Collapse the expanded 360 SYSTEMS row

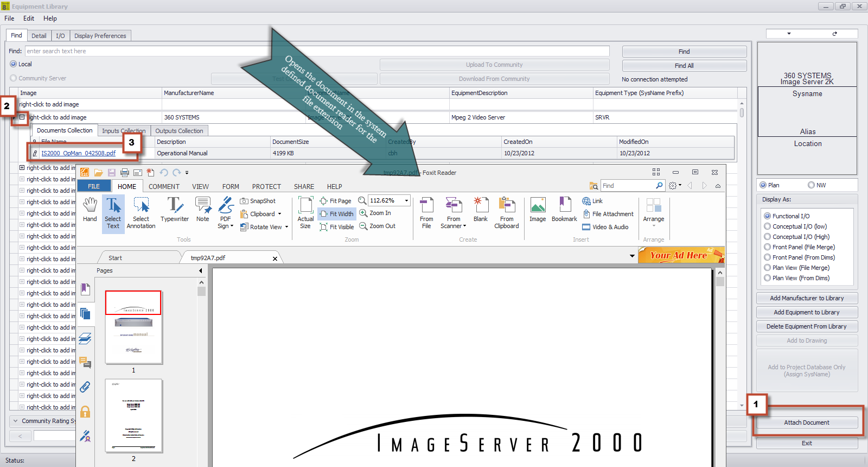click(x=22, y=117)
